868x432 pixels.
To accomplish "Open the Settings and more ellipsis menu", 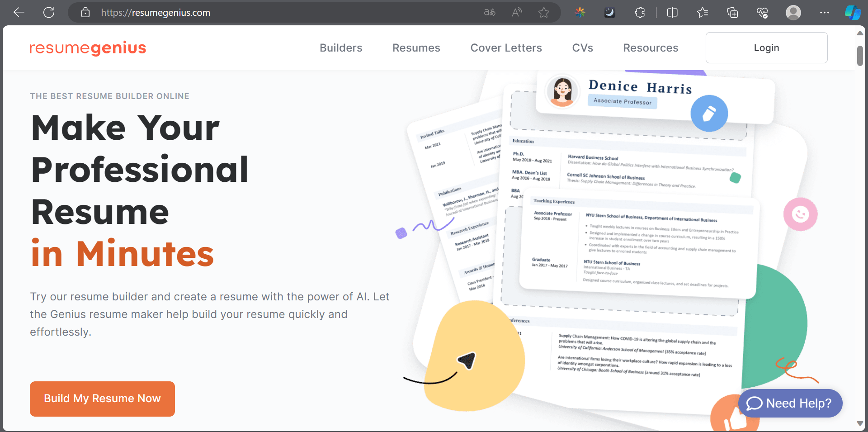I will click(825, 12).
